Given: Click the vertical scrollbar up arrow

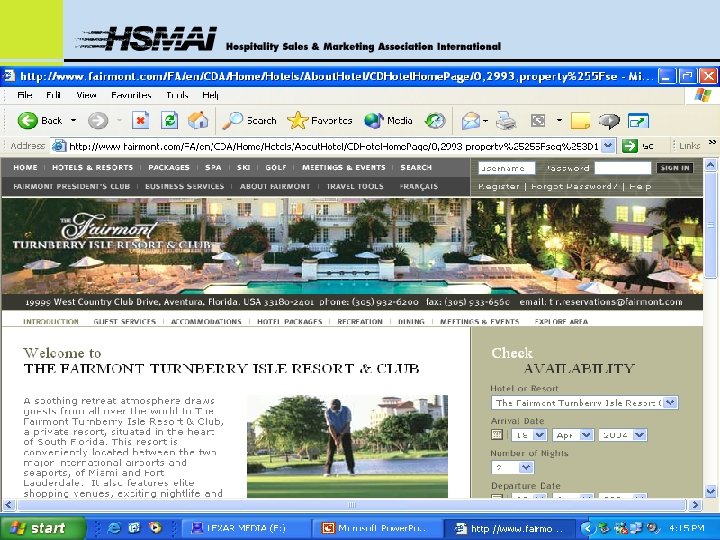Looking at the screenshot, I should point(711,164).
